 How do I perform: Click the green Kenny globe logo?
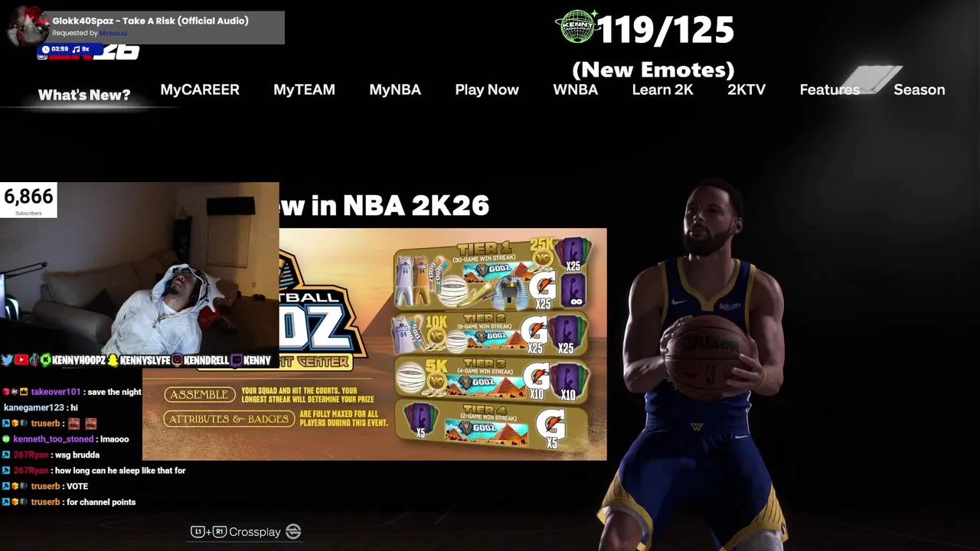point(578,28)
